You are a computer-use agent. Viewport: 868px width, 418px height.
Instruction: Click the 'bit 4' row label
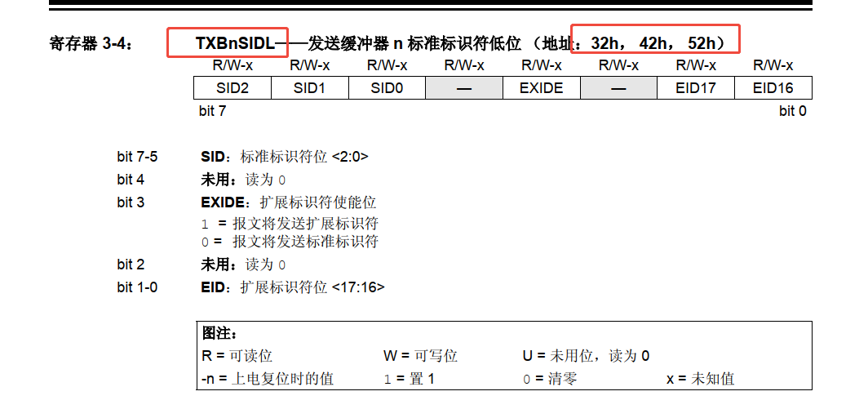click(131, 180)
